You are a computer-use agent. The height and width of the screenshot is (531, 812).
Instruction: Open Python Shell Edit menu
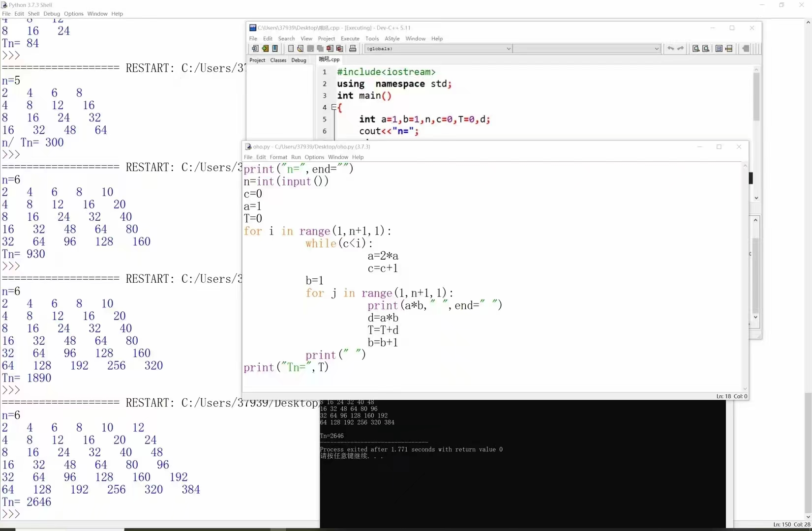coord(19,14)
